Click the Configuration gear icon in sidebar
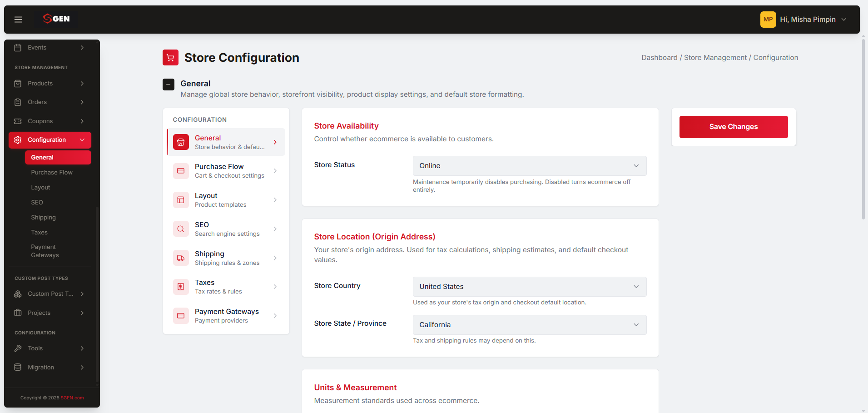868x413 pixels. pyautogui.click(x=18, y=140)
